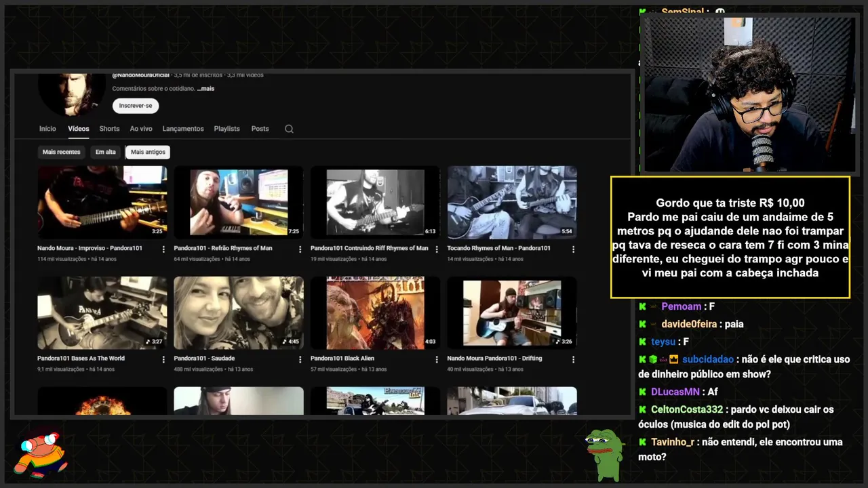Viewport: 868px width, 488px height.
Task: Click the title Nando Moura Pandora101 - Drifting
Action: coord(494,359)
